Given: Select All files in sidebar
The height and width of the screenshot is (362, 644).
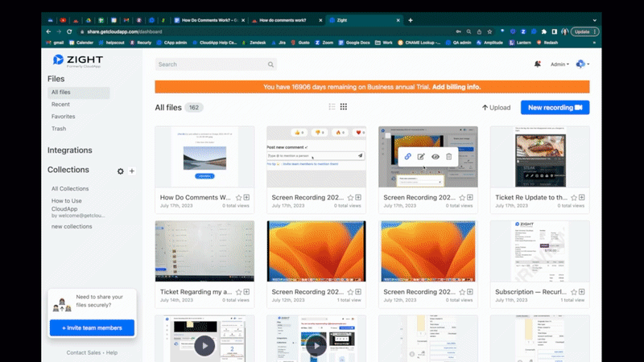Looking at the screenshot, I should tap(78, 93).
